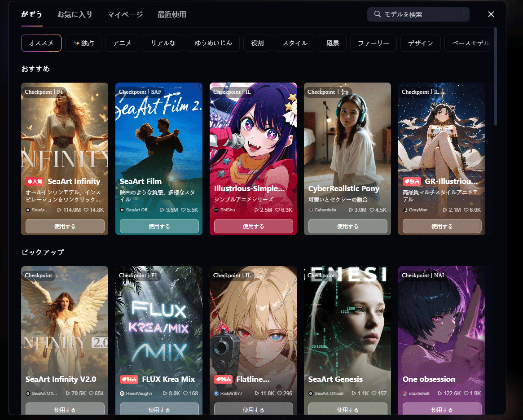
Task: Click the heart icon on One obsession card
Action: tap(466, 394)
